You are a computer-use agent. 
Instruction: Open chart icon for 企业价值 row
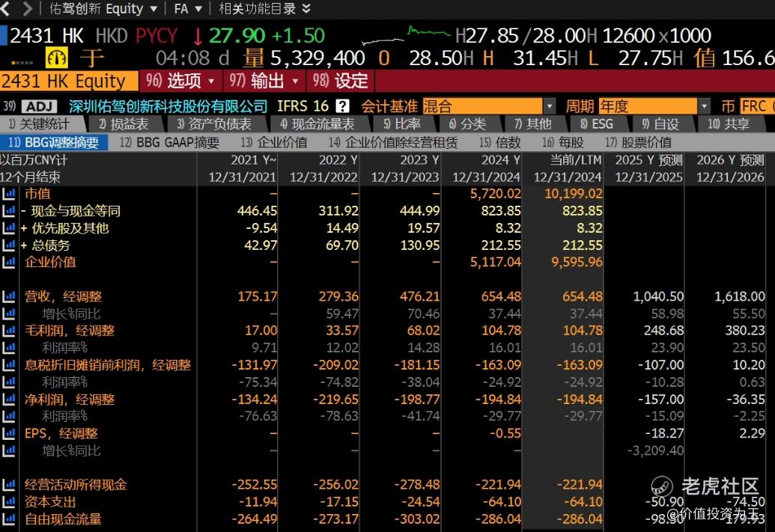8,263
